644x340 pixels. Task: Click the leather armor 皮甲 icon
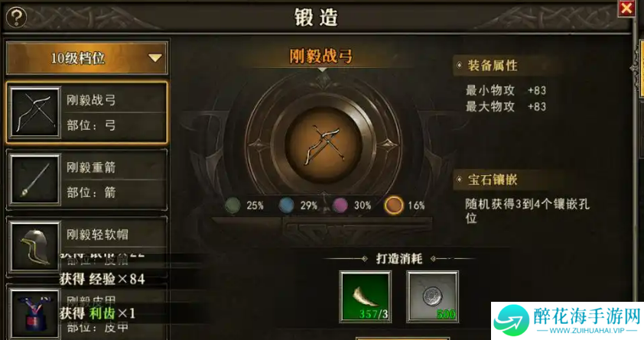pyautogui.click(x=35, y=314)
